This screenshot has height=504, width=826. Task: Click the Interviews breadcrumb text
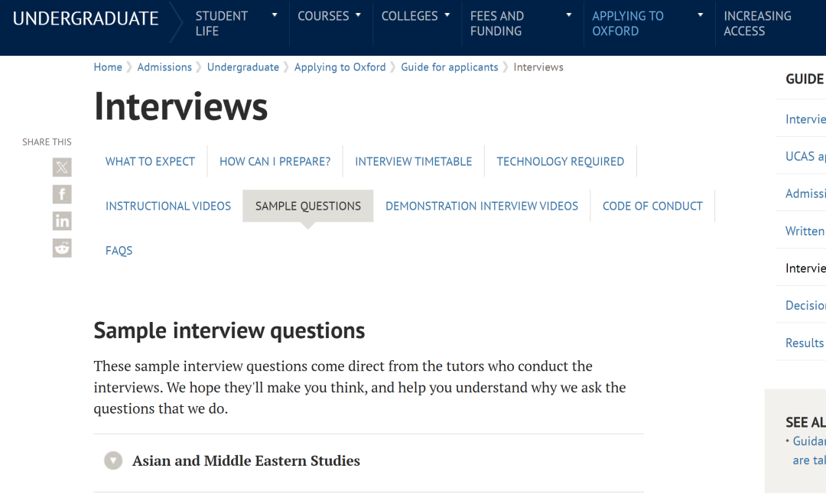538,67
